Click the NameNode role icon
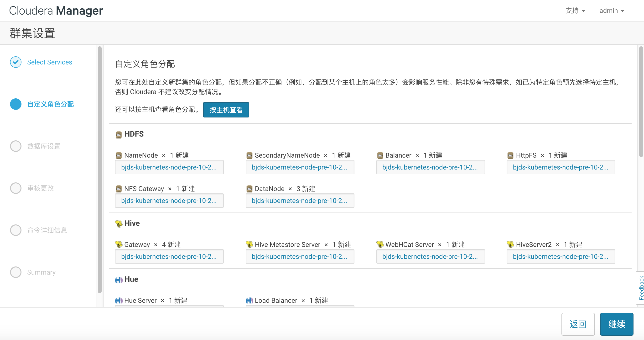644x340 pixels. coord(119,154)
